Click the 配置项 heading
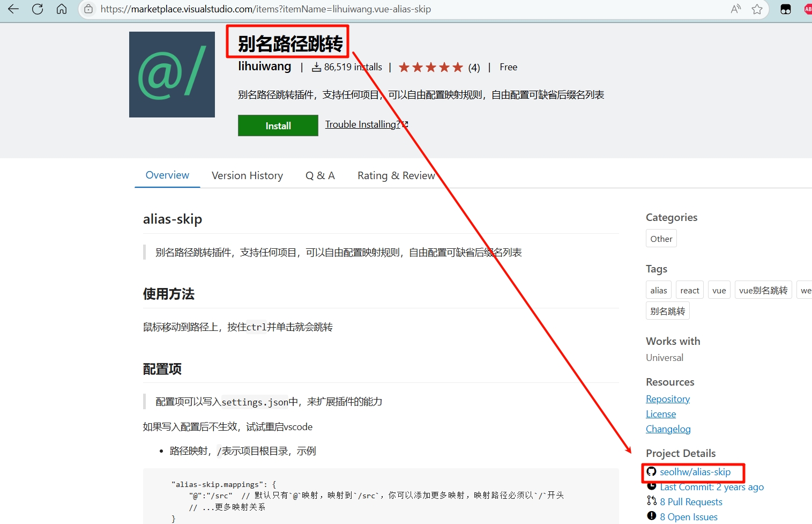 [x=162, y=369]
